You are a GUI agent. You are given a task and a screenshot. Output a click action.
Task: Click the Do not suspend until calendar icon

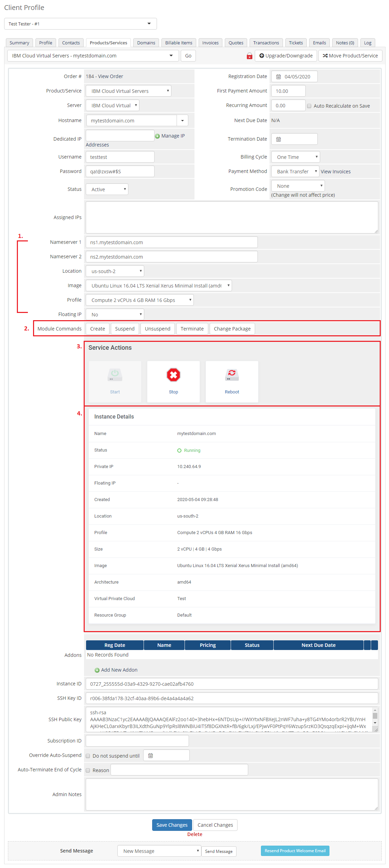[x=150, y=756]
